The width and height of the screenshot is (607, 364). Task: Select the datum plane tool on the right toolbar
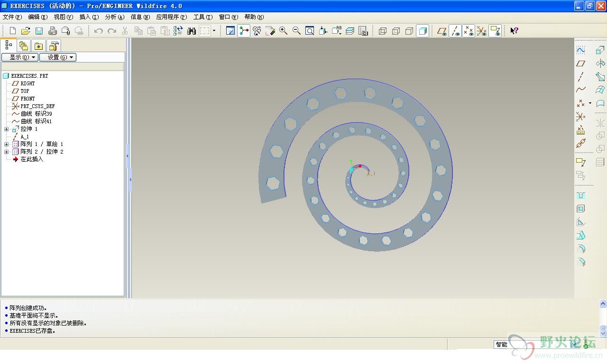click(580, 63)
